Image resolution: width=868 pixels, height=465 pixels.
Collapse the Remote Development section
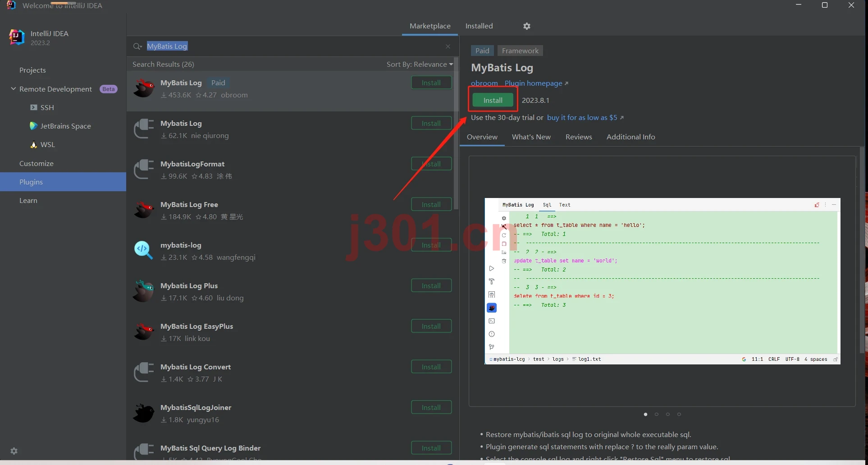14,89
